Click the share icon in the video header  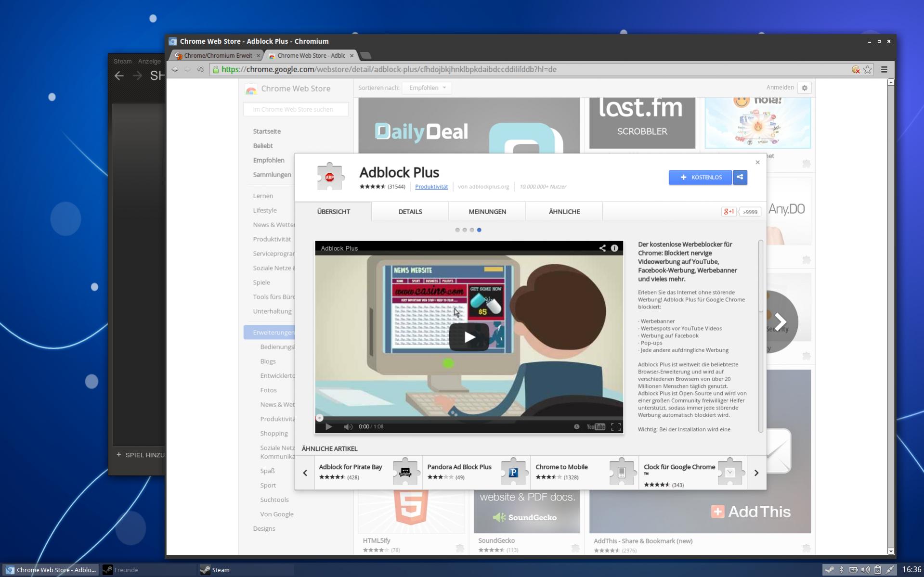(x=602, y=248)
